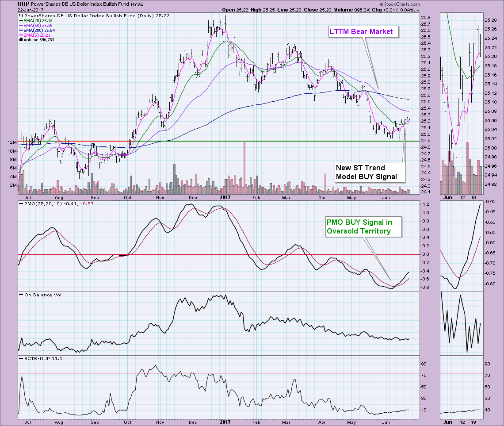Select the EMA(50) 25.36 legend entry
Viewport: 504px width, 426px height.
[x=36, y=25]
